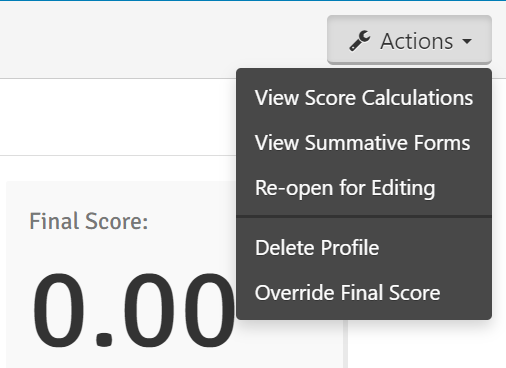The width and height of the screenshot is (506, 368).
Task: Click blank white area left of the dropdown menu
Action: click(117, 117)
